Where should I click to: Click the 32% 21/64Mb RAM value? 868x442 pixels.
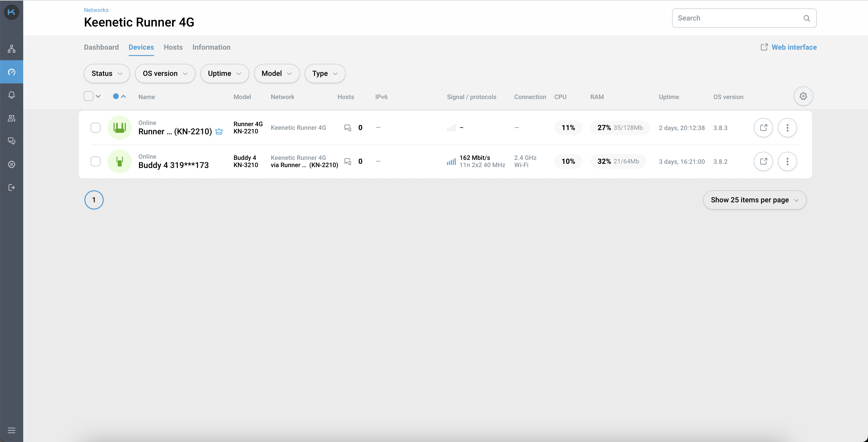(x=618, y=161)
